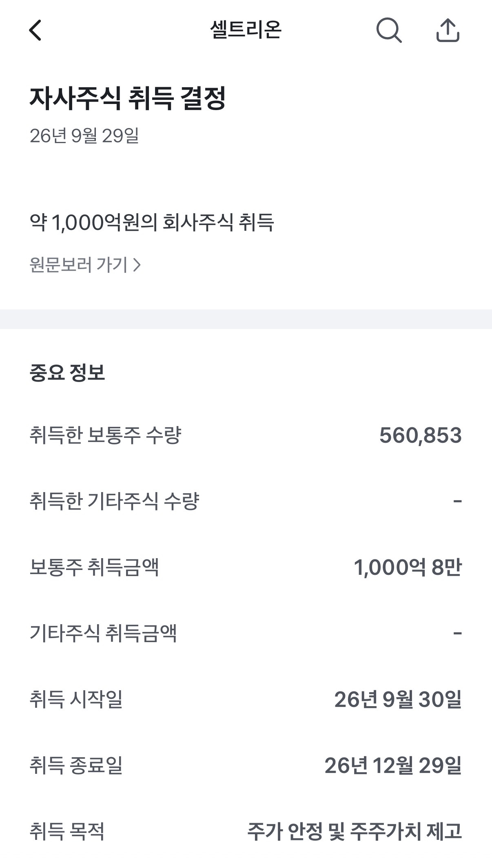This screenshot has height=868, width=492.
Task: Select the 취득 목적 row label
Action: click(67, 831)
